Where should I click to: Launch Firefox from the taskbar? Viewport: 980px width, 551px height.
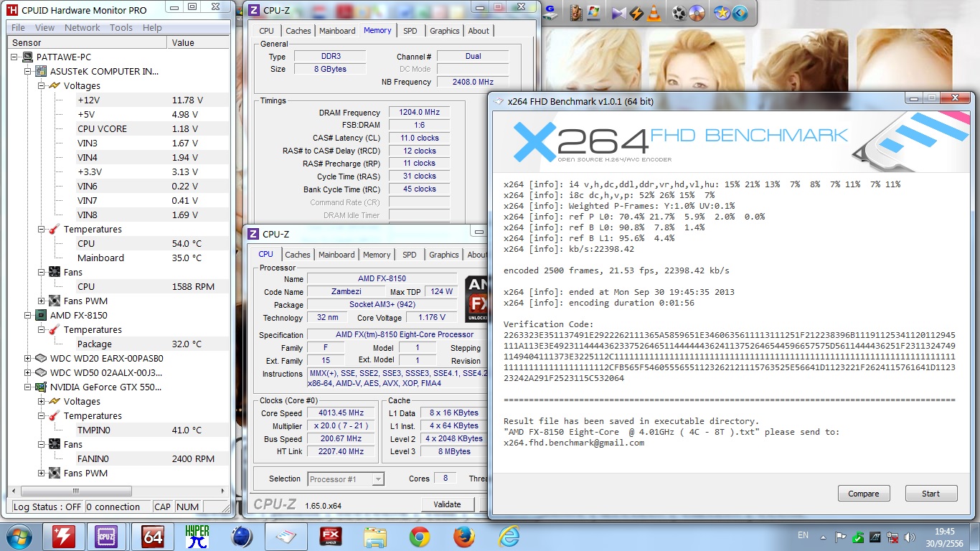(x=464, y=536)
